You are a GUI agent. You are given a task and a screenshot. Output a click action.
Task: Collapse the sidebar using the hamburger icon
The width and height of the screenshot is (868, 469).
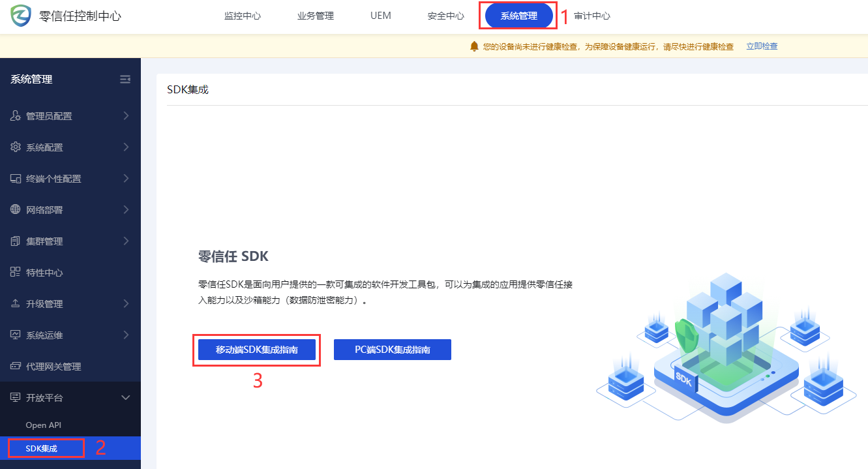coord(125,79)
